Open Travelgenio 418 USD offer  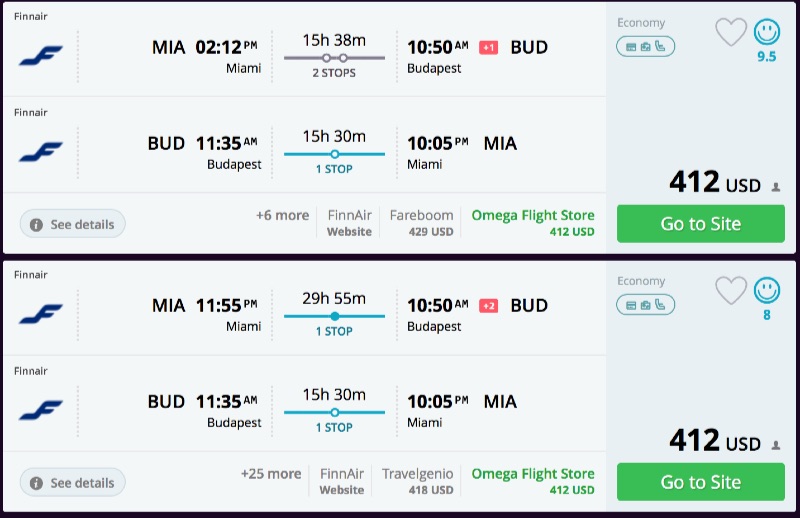point(417,481)
